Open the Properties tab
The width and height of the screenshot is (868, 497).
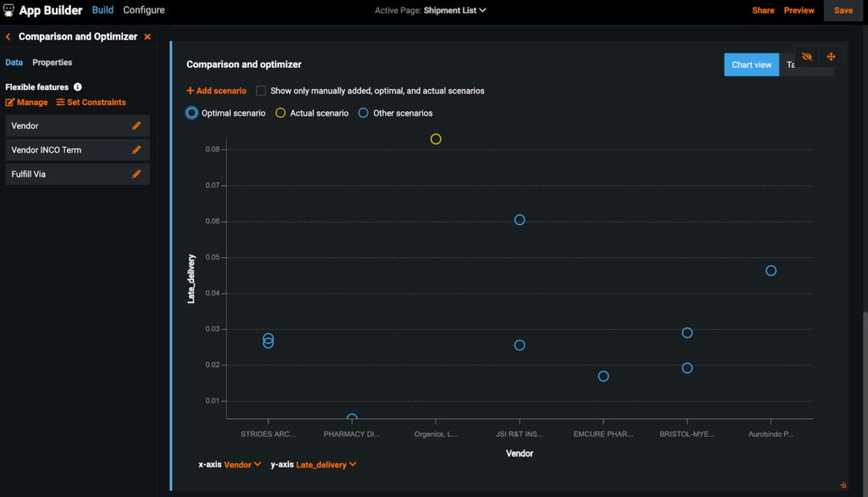pyautogui.click(x=52, y=63)
